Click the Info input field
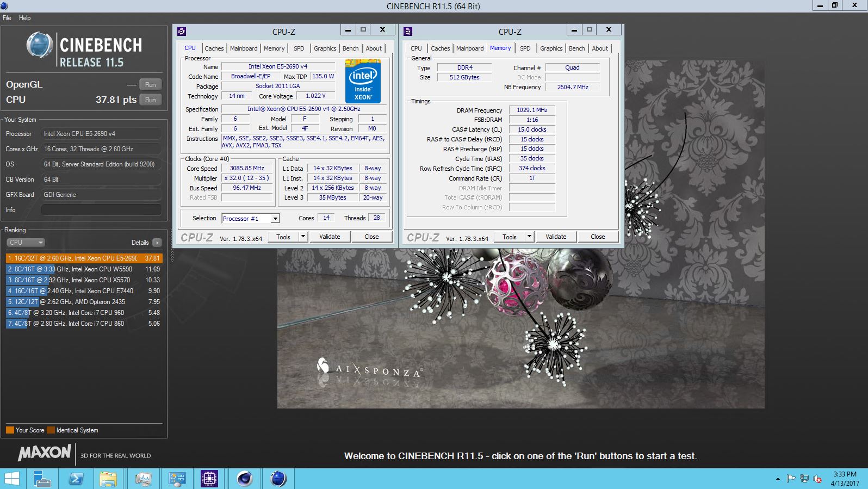This screenshot has height=489, width=868. tap(101, 210)
